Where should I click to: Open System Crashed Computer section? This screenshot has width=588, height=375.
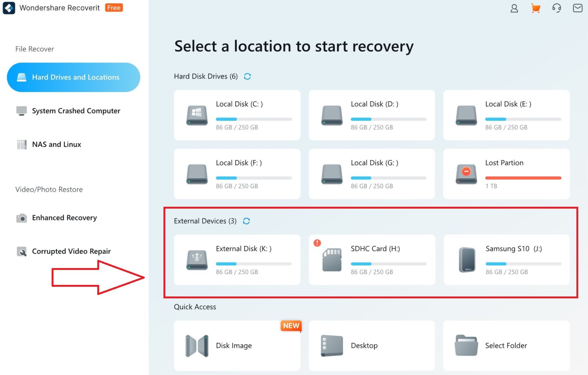(76, 111)
